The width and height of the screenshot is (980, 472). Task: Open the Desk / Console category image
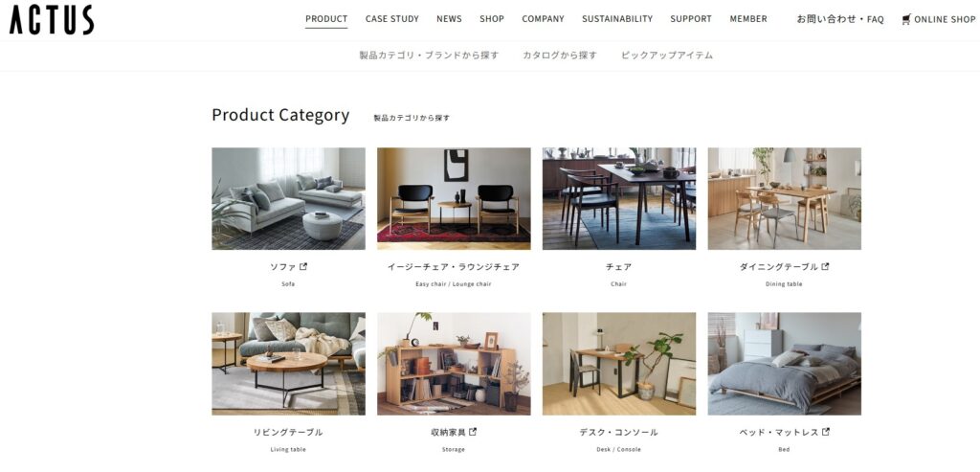click(x=619, y=363)
